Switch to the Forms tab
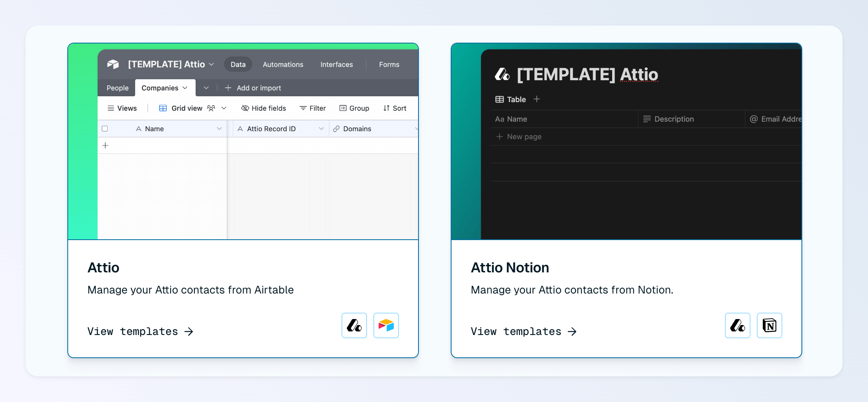 (389, 64)
